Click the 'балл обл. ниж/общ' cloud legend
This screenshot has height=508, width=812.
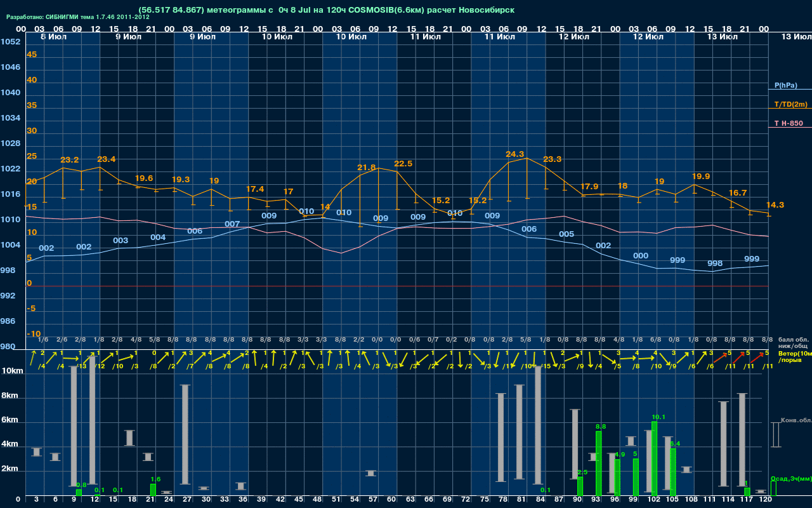click(792, 342)
